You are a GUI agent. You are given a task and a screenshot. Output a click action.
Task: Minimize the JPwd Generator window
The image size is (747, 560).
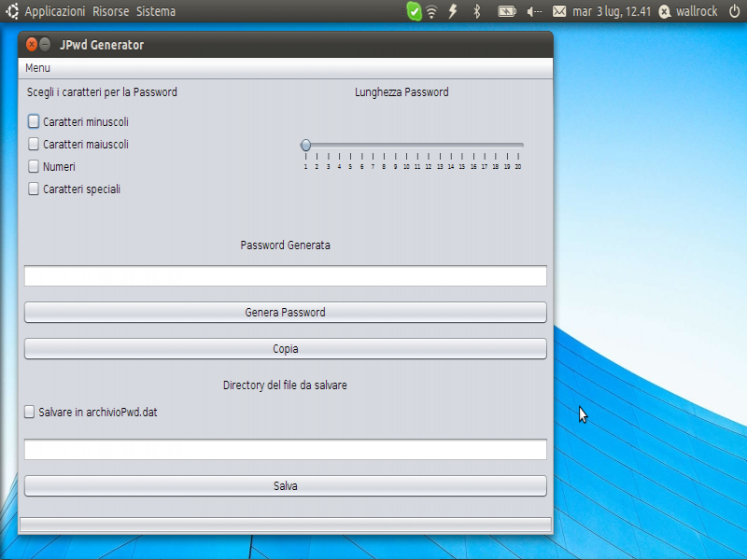[45, 44]
